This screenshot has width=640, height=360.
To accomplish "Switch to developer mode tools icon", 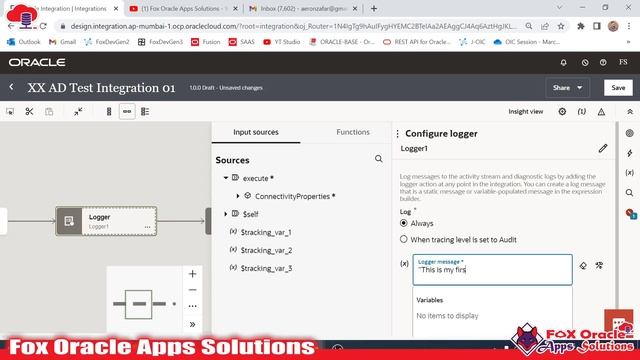I will coord(599,265).
